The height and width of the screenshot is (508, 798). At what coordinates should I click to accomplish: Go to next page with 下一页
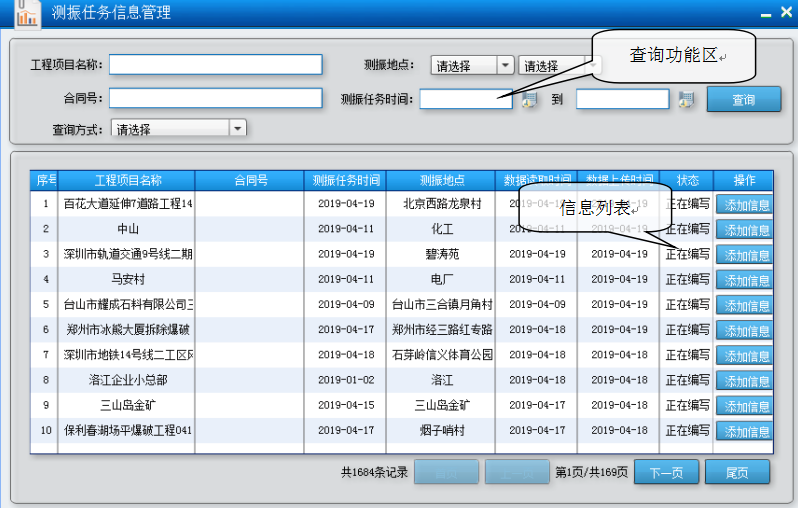665,472
